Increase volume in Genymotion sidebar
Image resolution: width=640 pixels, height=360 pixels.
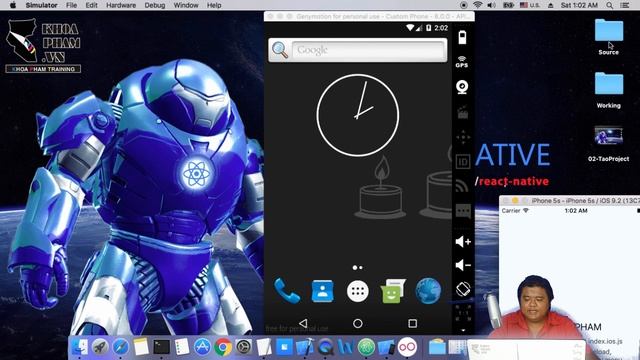[x=463, y=242]
